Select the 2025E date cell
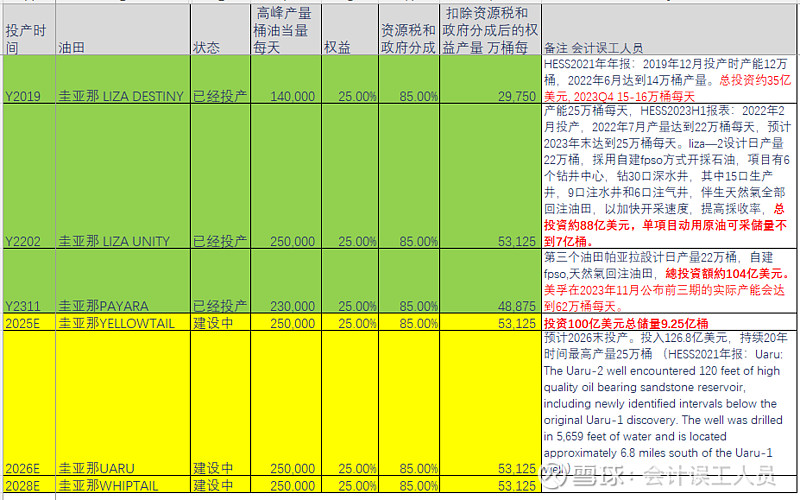The width and height of the screenshot is (800, 500). pos(29,322)
